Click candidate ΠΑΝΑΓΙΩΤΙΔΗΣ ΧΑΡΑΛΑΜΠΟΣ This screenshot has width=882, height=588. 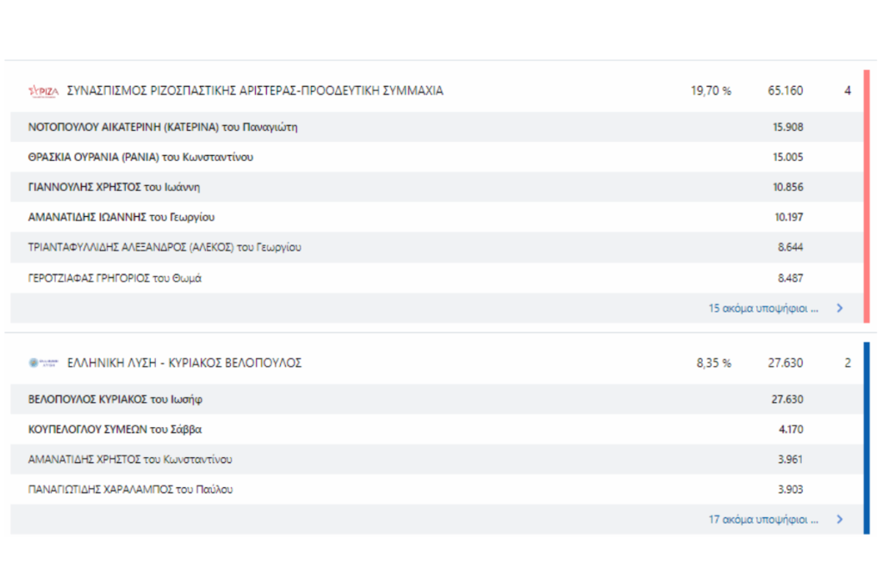[130, 490]
